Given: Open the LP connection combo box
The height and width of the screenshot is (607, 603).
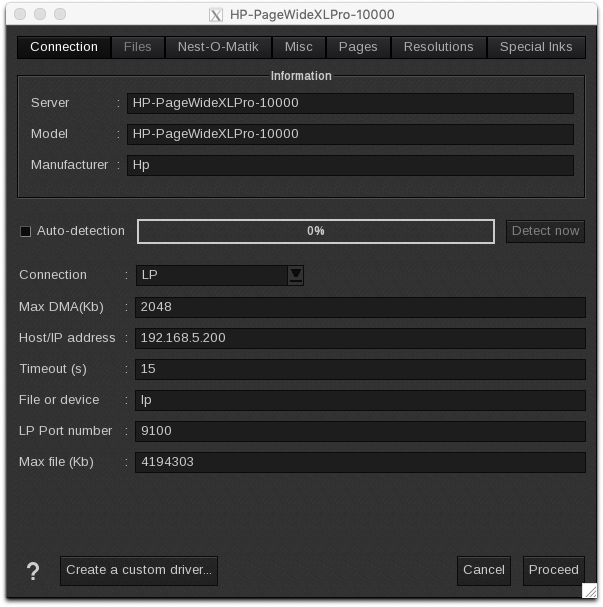Looking at the screenshot, I should pos(219,275).
